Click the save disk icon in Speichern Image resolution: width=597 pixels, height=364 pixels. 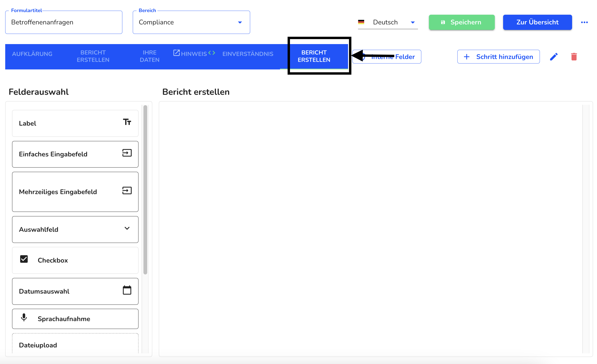[443, 22]
